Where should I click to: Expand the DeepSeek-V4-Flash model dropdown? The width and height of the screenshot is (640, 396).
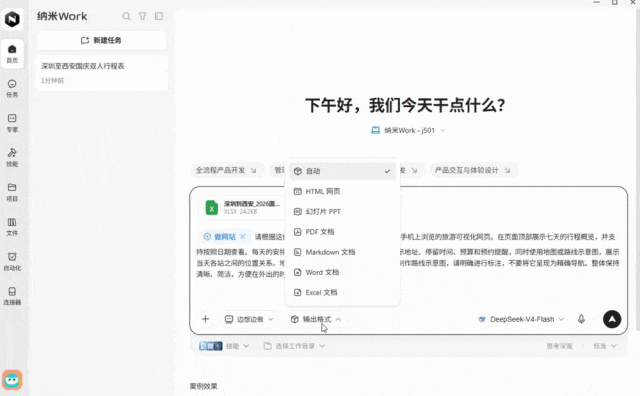click(521, 319)
